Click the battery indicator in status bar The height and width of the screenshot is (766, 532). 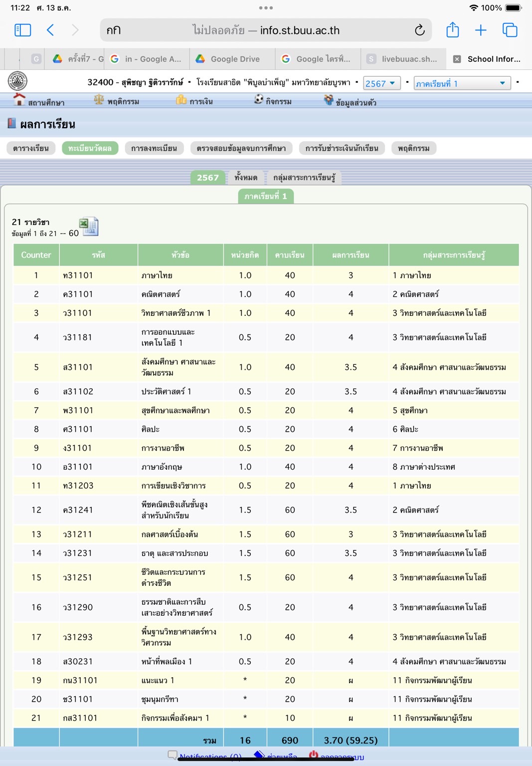(514, 8)
